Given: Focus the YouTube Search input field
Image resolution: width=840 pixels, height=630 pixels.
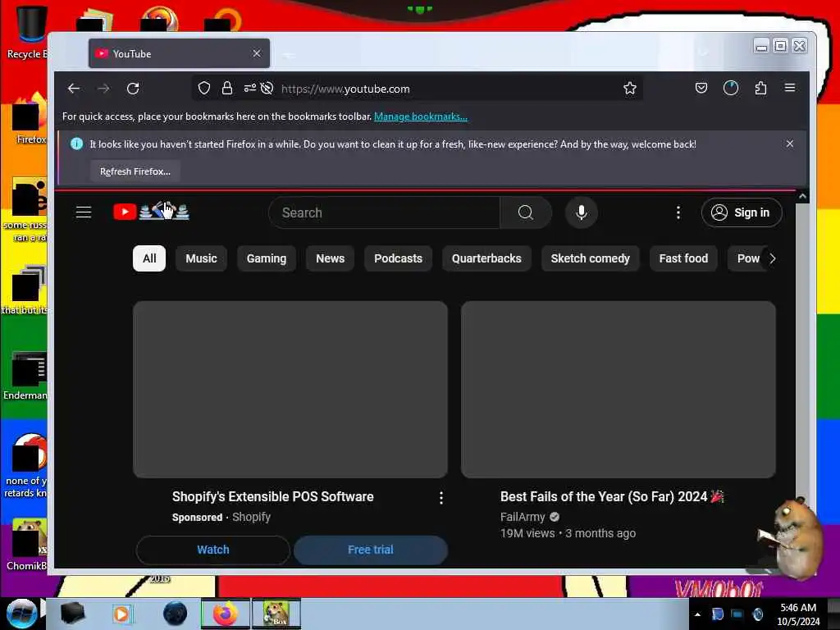Looking at the screenshot, I should point(384,212).
